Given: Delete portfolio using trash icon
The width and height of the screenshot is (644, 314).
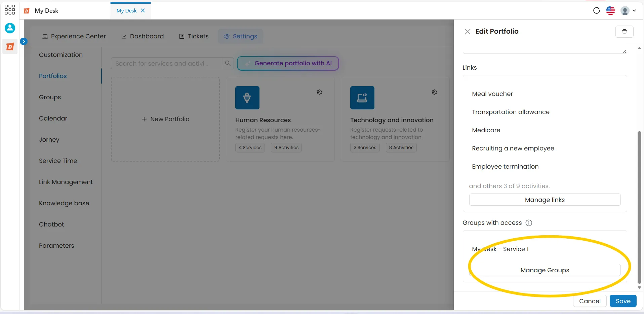Looking at the screenshot, I should coord(625,32).
